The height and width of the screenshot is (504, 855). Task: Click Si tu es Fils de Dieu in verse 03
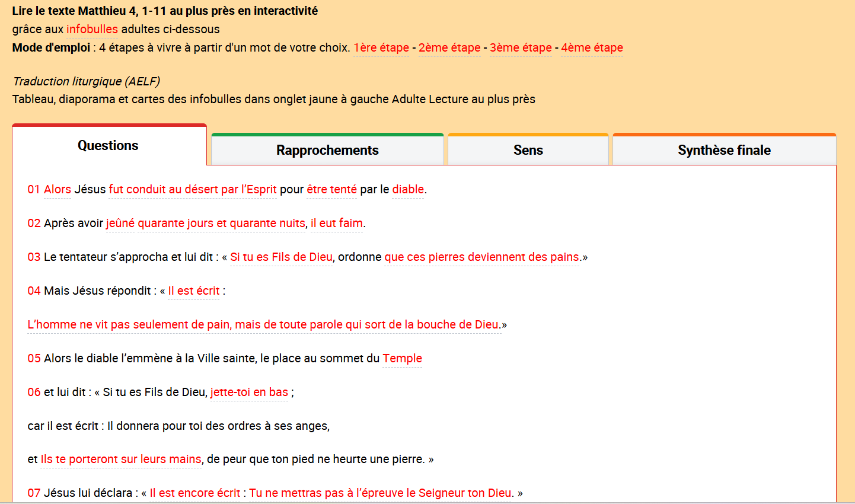(x=282, y=257)
